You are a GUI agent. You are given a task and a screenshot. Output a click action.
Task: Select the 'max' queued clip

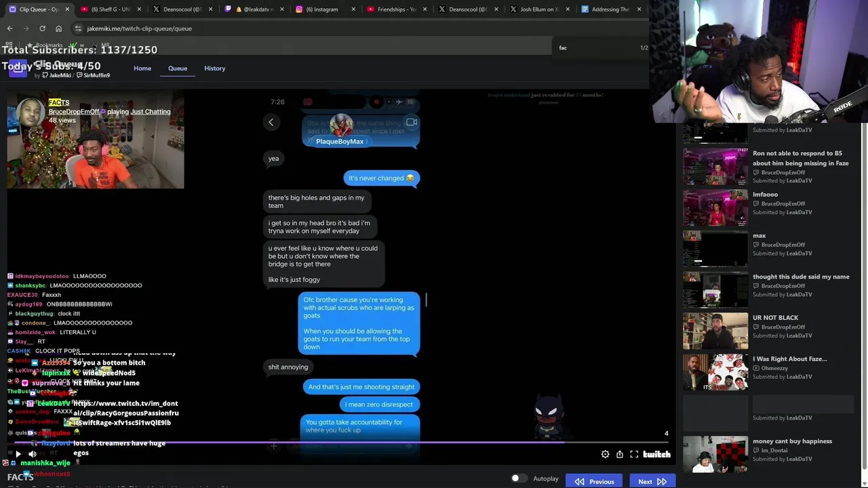(x=767, y=248)
